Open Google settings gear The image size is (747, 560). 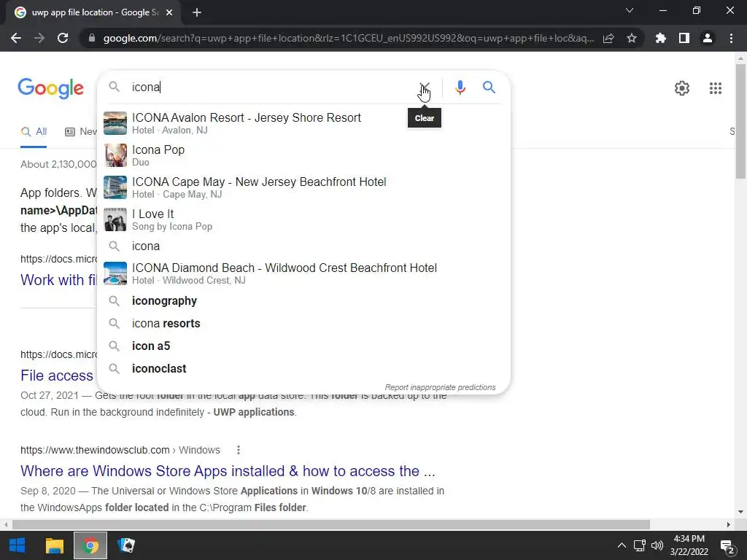coord(682,88)
